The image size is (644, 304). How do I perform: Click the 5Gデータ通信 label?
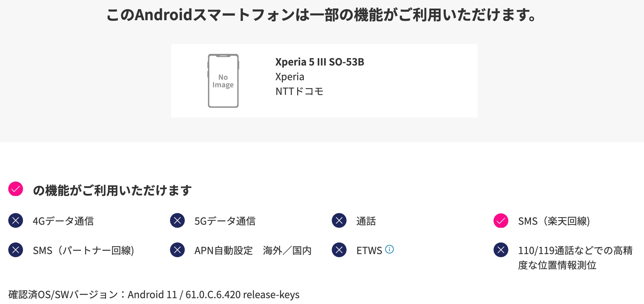pos(225,221)
